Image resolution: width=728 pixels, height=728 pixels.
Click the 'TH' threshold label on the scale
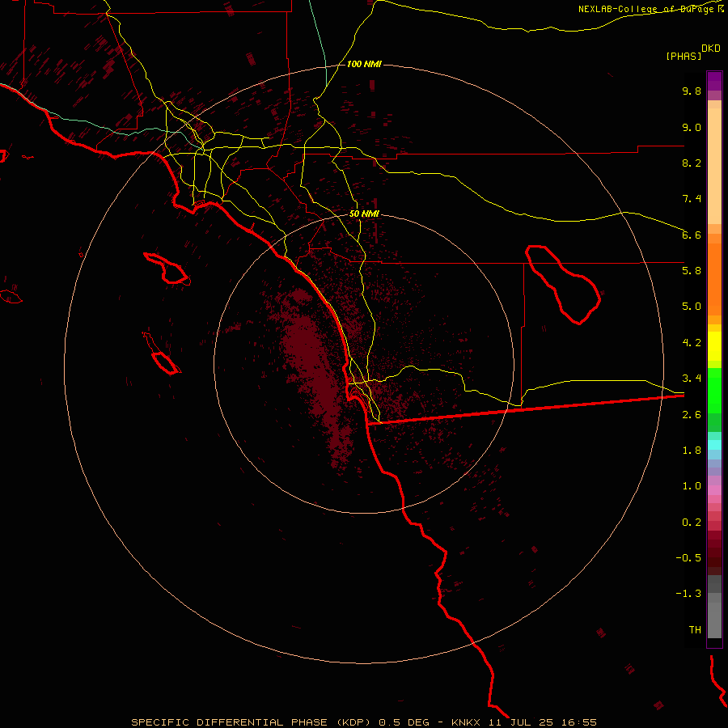[695, 630]
